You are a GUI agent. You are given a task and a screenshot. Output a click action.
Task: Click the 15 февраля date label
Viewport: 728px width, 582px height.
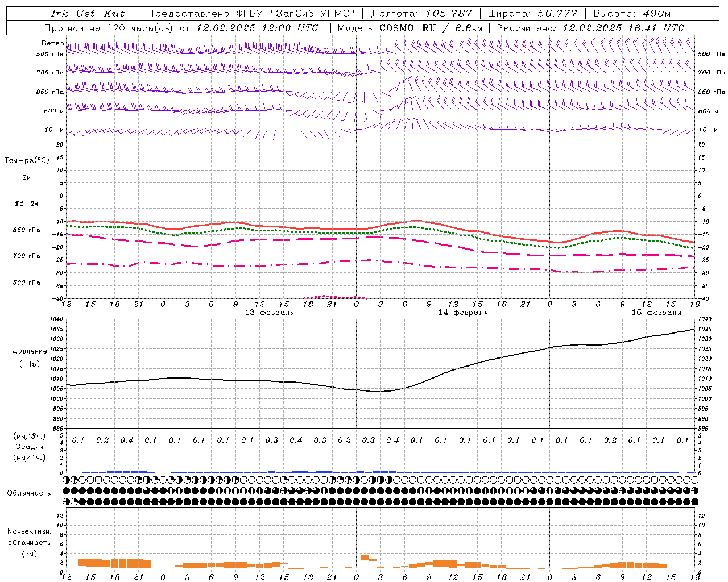click(x=656, y=313)
